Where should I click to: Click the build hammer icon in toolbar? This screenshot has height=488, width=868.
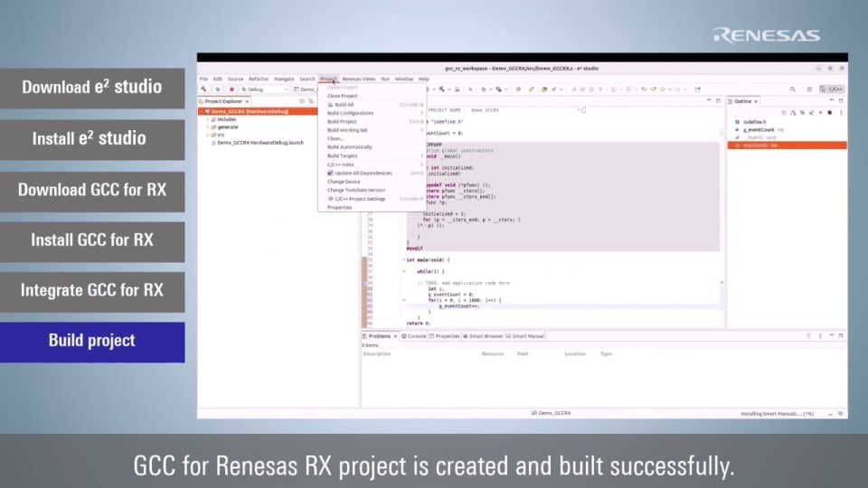(203, 89)
